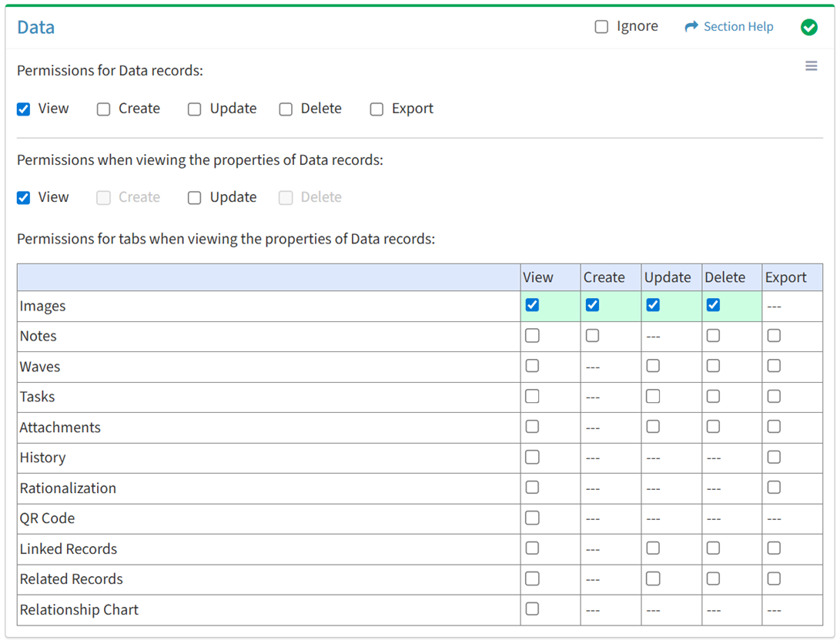Image resolution: width=840 pixels, height=644 pixels.
Task: Open the hamburger section menu icon
Action: [x=811, y=66]
